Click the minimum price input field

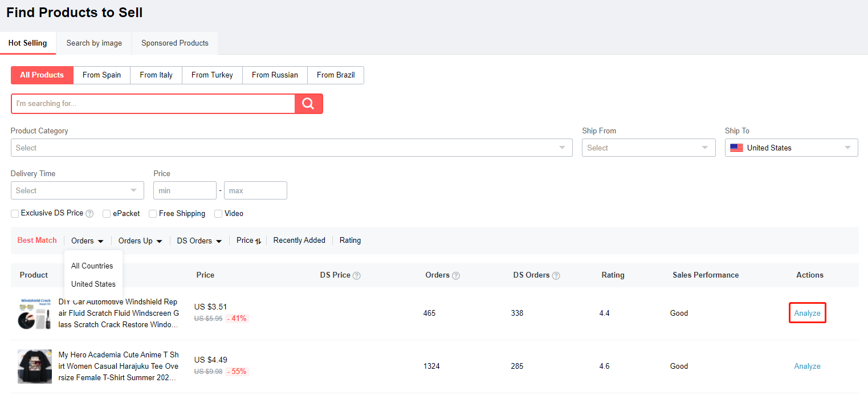coord(185,190)
